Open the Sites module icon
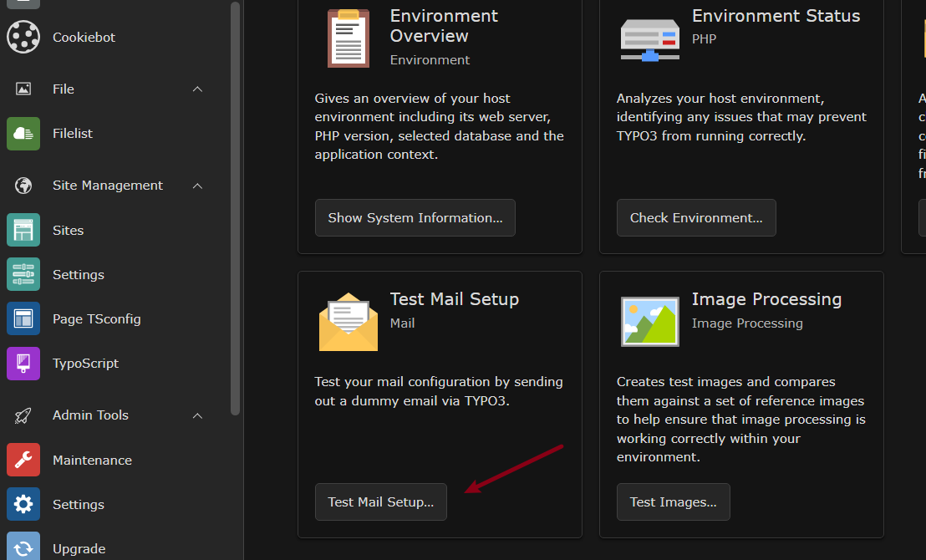This screenshot has height=560, width=926. coord(23,230)
